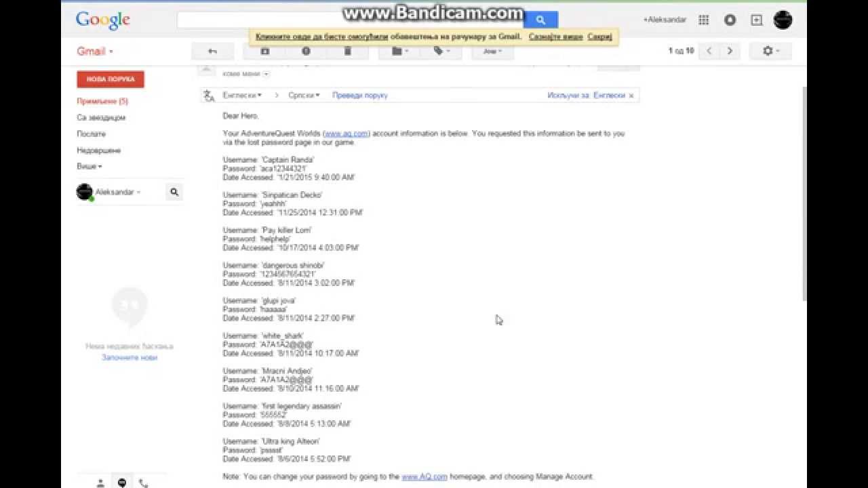Choose source language Енглески dropdown
This screenshot has width=868, height=488.
click(x=242, y=96)
